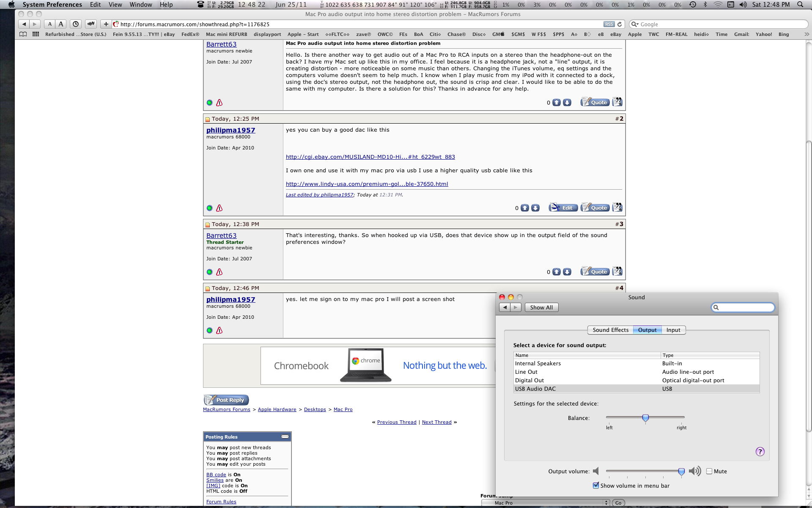Collapse the Posting Rules box
The image size is (812, 508).
coord(285,436)
